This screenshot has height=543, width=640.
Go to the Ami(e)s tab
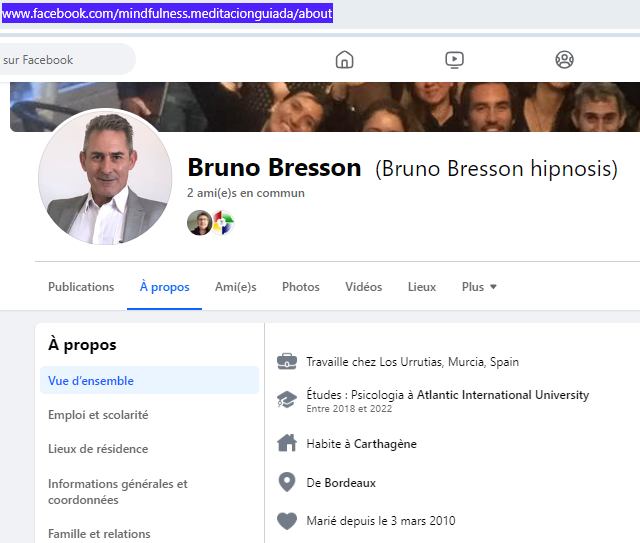pos(236,287)
